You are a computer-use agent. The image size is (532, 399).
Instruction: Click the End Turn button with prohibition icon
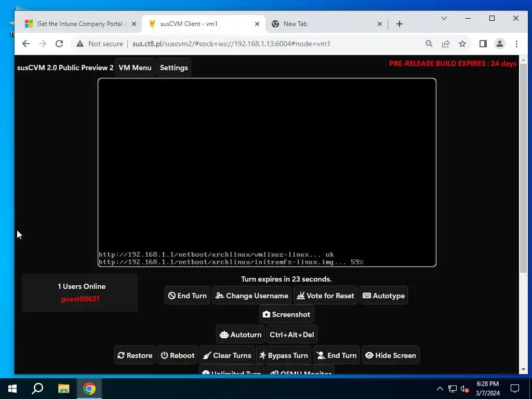click(x=187, y=296)
